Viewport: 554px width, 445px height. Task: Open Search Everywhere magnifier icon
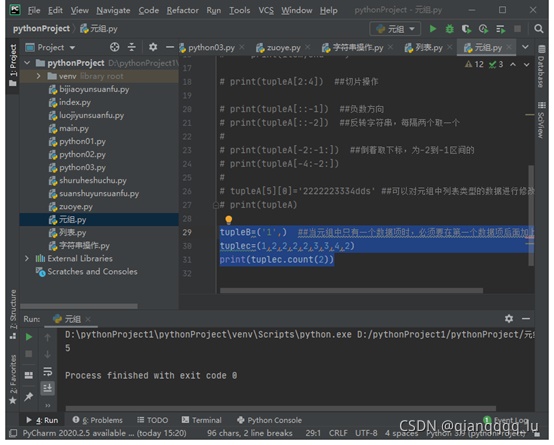click(x=538, y=29)
